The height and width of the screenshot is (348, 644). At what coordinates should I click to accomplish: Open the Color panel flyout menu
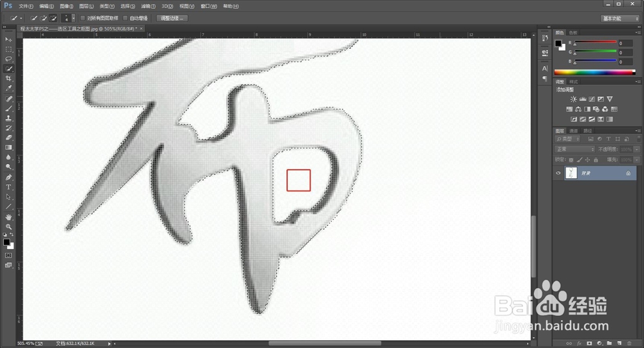pos(638,32)
